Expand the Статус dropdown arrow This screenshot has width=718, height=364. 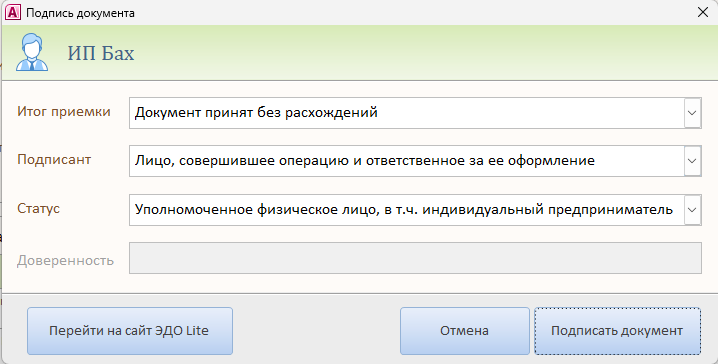coord(692,210)
